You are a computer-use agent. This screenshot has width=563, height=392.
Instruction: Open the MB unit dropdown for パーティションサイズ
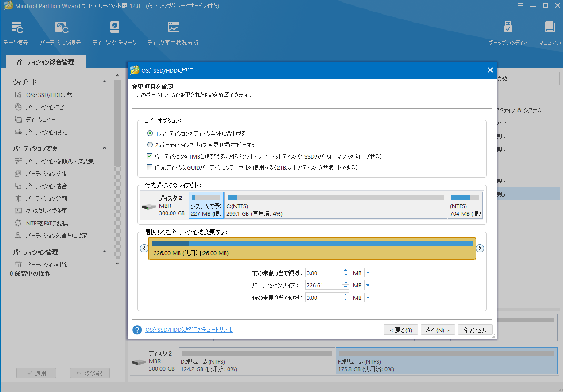point(368,285)
